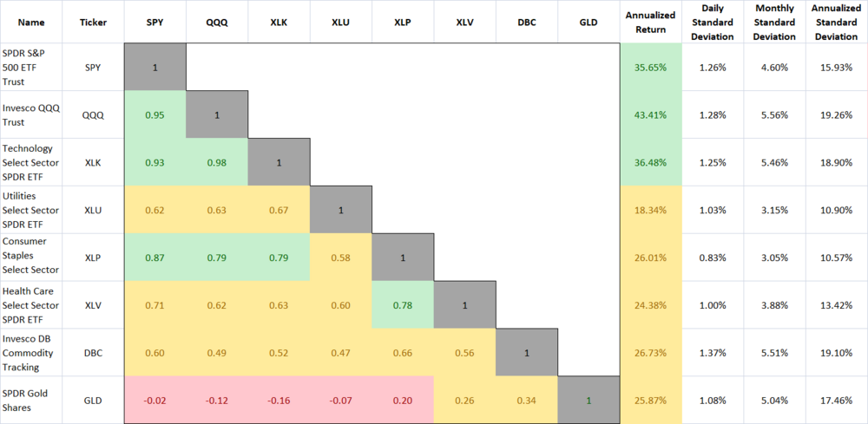Select the SPY ticker row cell
This screenshot has width=868, height=424.
pyautogui.click(x=94, y=68)
